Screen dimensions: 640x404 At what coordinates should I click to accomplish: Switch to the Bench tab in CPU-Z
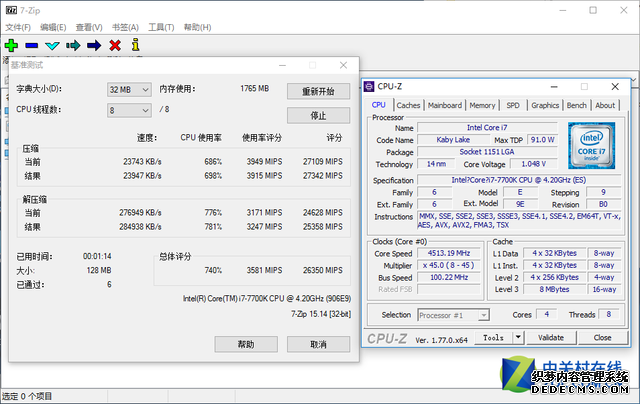pyautogui.click(x=576, y=105)
